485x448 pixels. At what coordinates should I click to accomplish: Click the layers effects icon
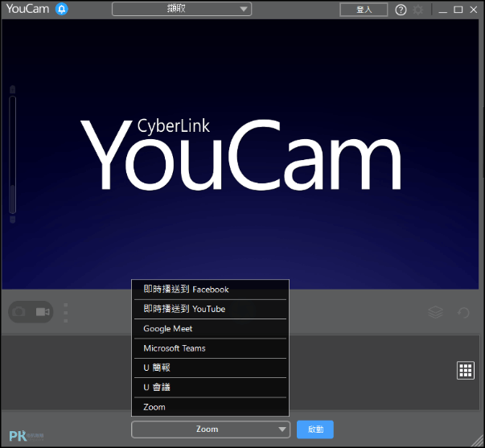pos(435,312)
